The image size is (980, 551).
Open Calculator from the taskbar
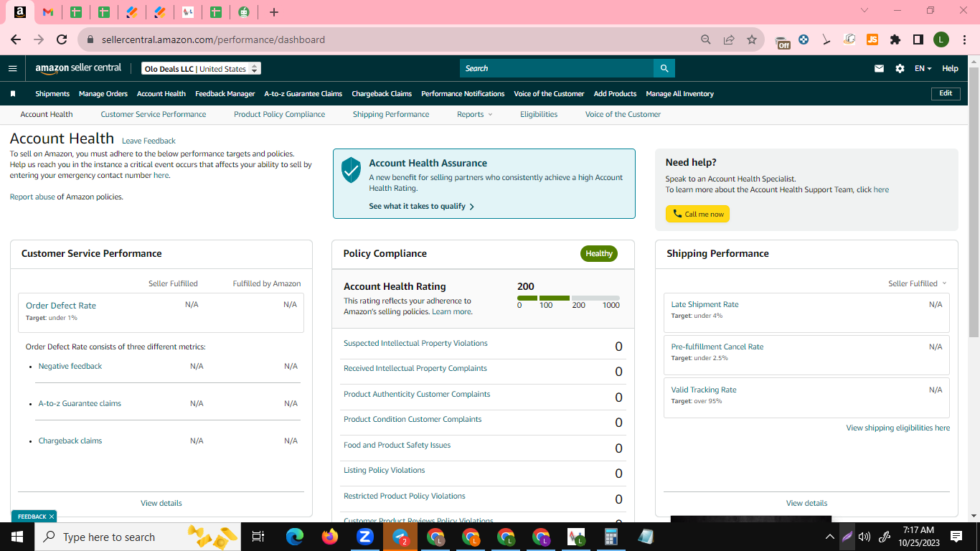pos(611,537)
